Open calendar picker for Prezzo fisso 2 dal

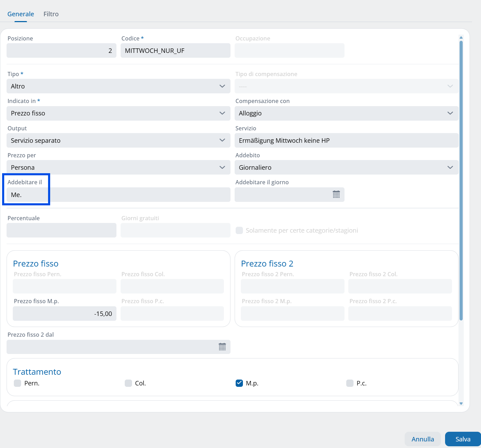click(x=222, y=347)
